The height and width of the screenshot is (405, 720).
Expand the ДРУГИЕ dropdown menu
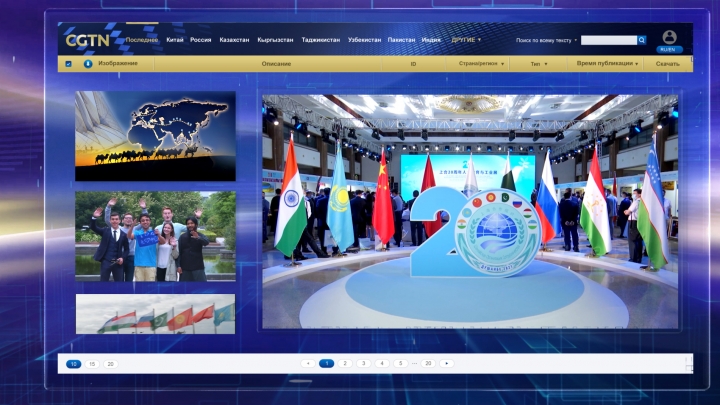pyautogui.click(x=466, y=40)
